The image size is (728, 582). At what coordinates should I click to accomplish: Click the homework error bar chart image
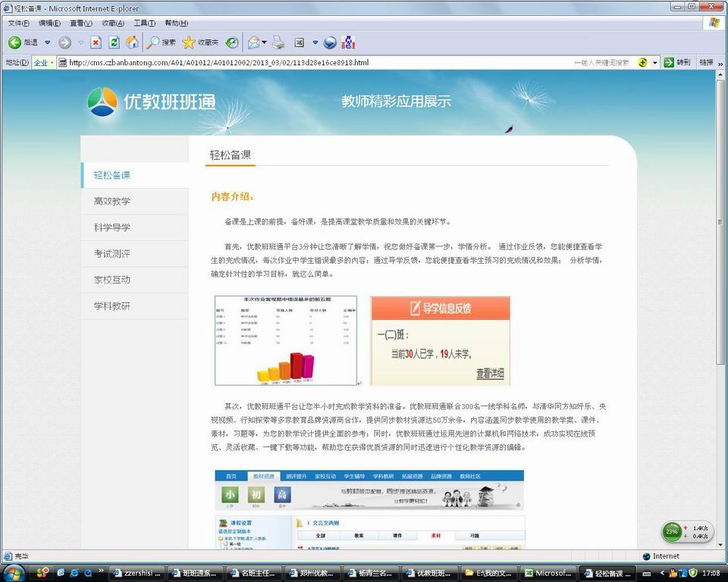coord(286,341)
